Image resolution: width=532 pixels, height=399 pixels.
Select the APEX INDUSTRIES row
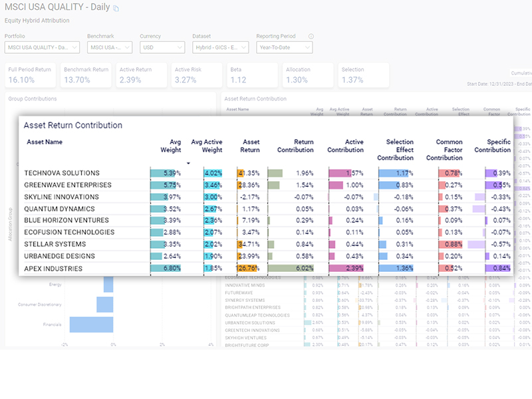tap(53, 269)
